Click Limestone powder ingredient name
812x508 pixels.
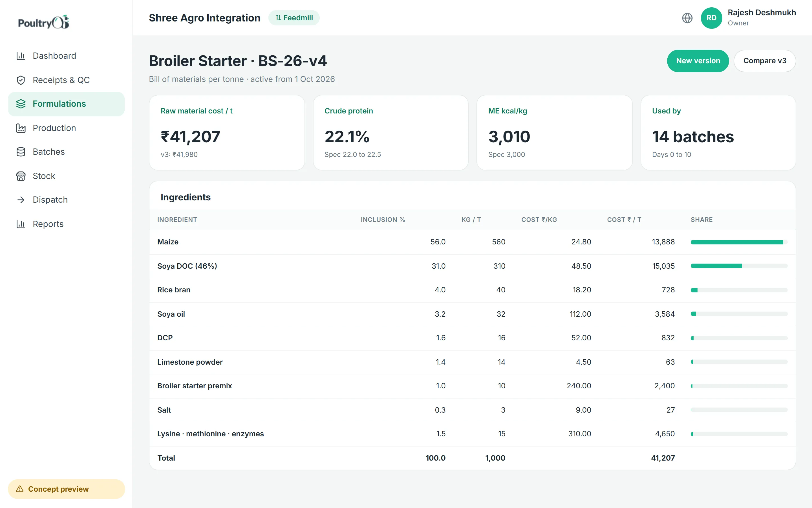[x=190, y=362]
